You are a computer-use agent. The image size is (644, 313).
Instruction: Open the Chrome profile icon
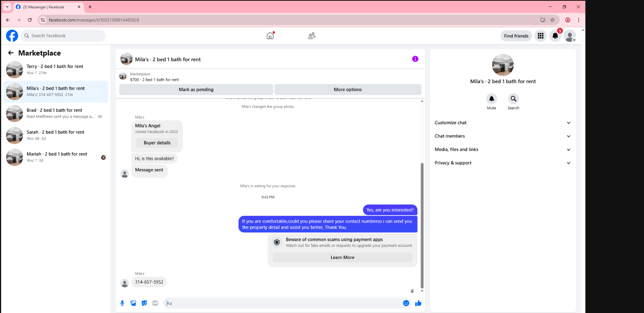pyautogui.click(x=568, y=20)
